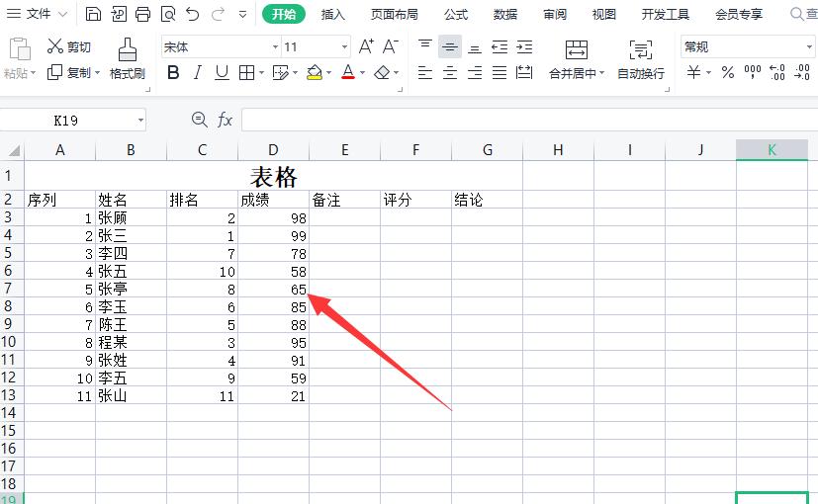Select the cell containing 张顾

[131, 217]
